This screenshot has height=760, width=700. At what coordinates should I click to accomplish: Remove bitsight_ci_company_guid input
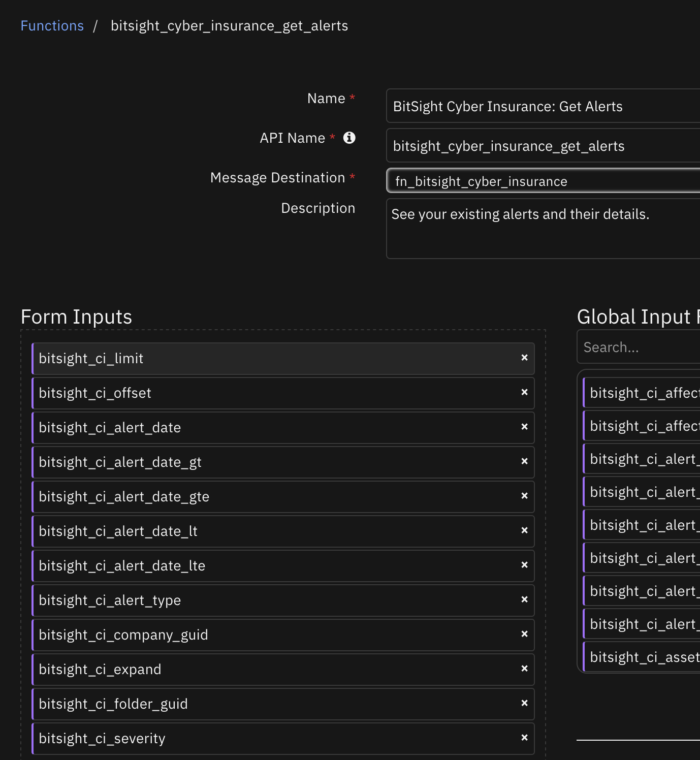(525, 634)
